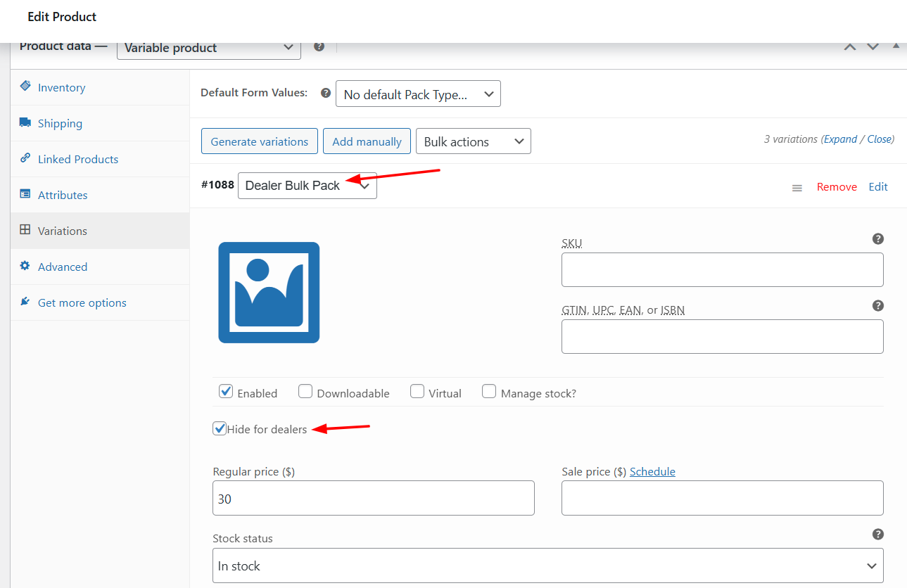Screen dimensions: 907x588
Task: Click the Add manually button
Action: [367, 141]
